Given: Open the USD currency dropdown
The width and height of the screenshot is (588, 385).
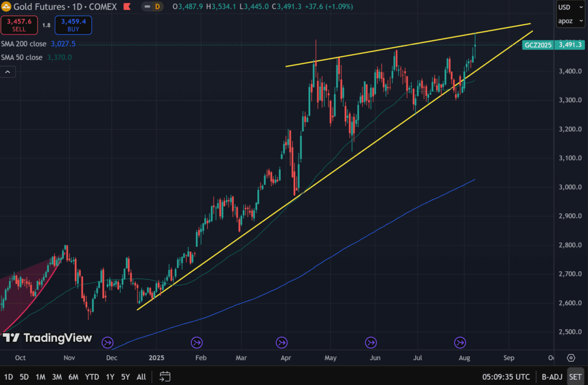Looking at the screenshot, I should [567, 7].
